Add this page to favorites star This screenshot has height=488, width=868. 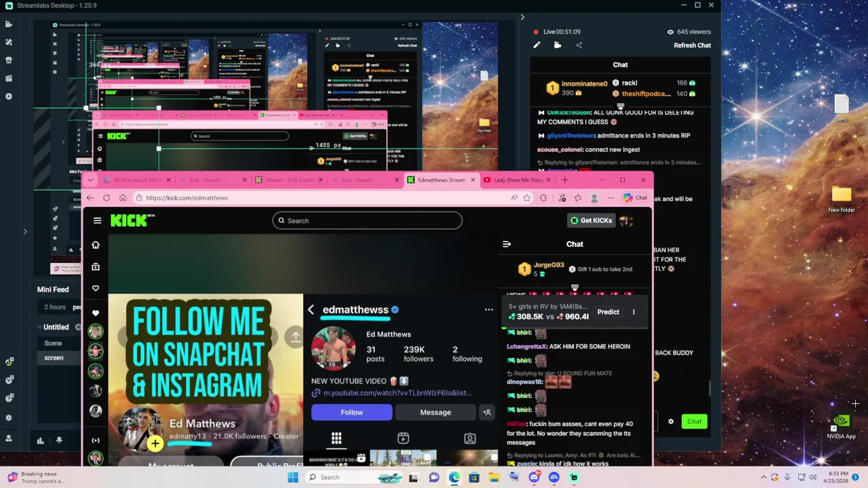(x=527, y=198)
